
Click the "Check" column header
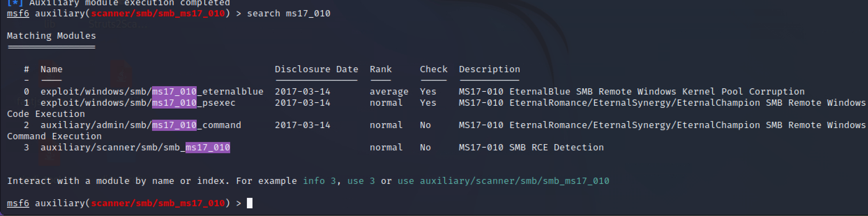pyautogui.click(x=433, y=69)
